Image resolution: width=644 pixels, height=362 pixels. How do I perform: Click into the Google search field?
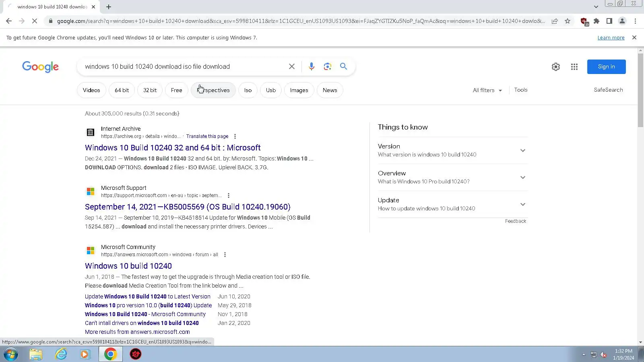pos(183,66)
